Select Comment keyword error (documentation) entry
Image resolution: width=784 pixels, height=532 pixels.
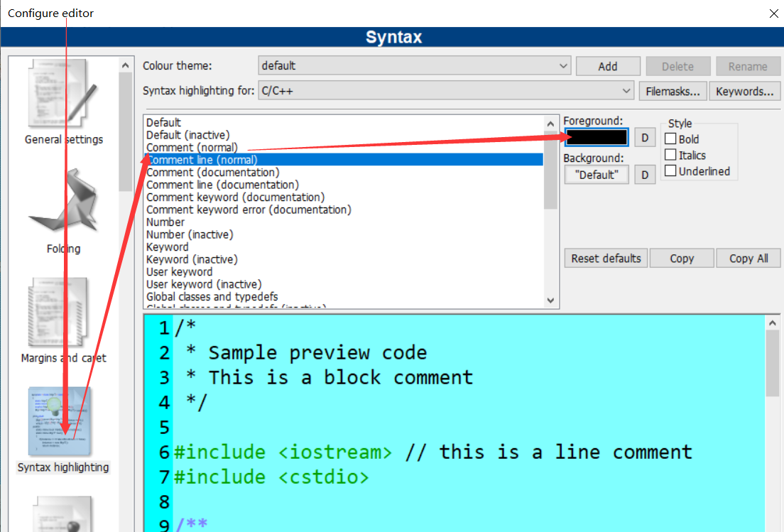coord(344,210)
